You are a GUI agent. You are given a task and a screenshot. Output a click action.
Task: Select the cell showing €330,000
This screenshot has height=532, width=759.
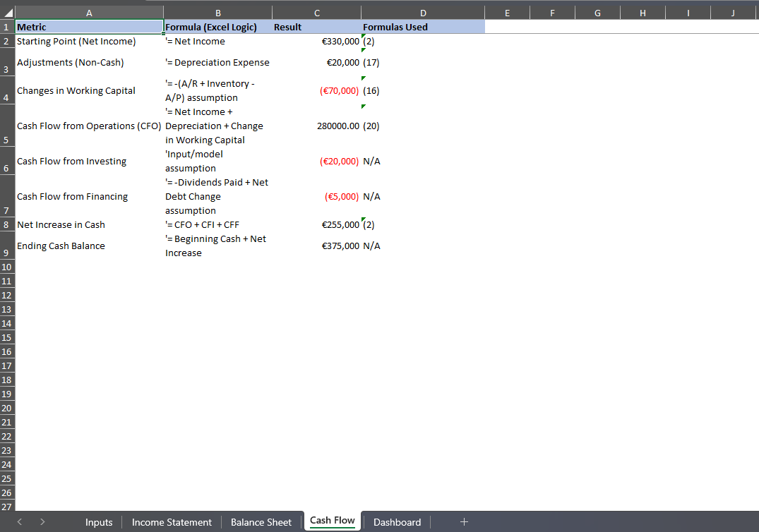(x=316, y=41)
